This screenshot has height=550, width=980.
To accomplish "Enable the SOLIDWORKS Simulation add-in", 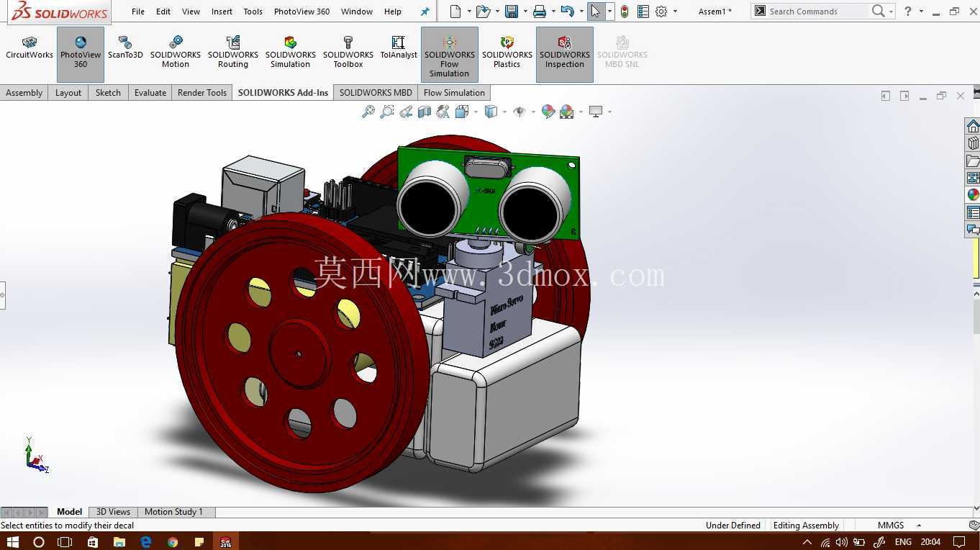I will pyautogui.click(x=291, y=53).
